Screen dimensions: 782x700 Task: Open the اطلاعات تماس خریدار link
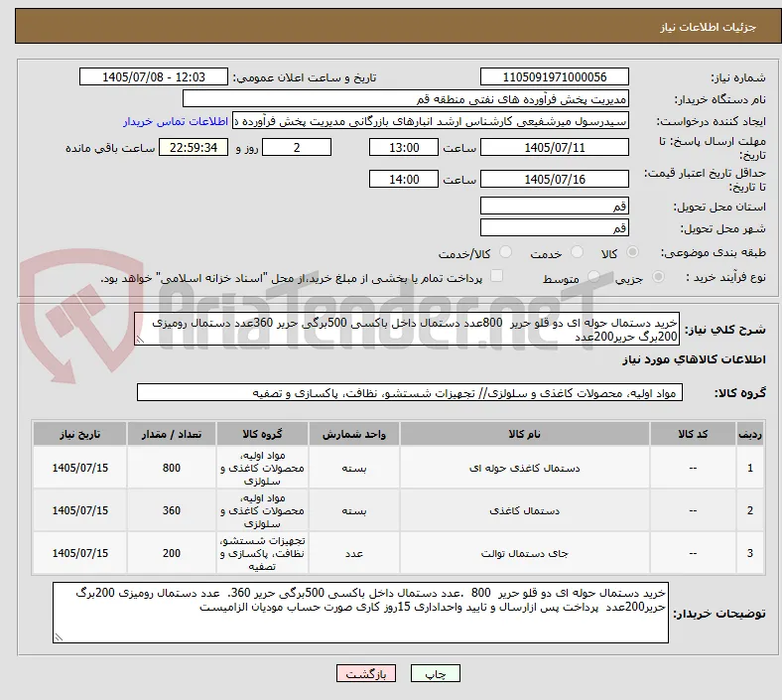[176, 121]
